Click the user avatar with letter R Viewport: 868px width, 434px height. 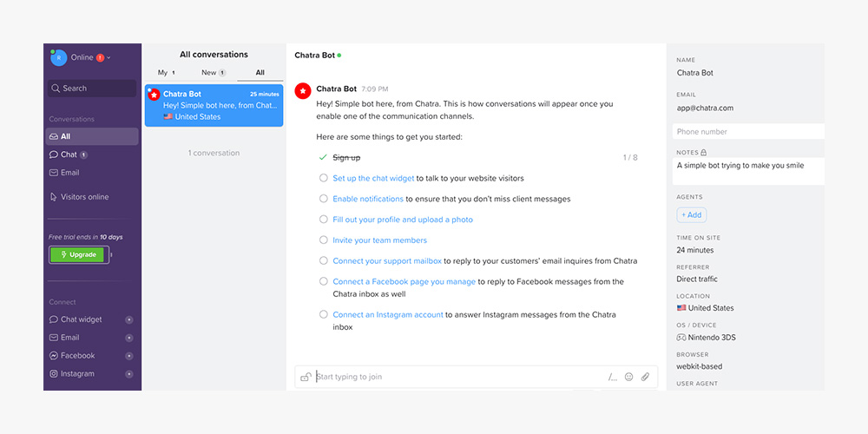coord(59,57)
